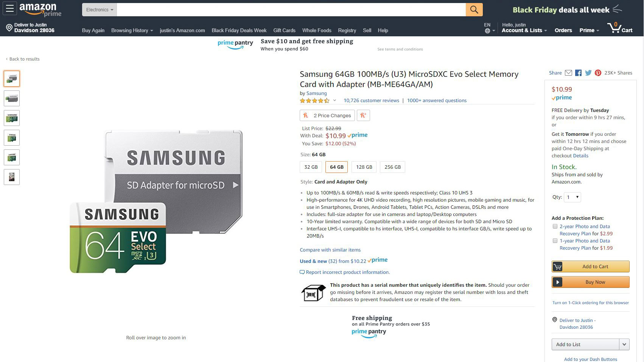The width and height of the screenshot is (644, 362).
Task: Go to Gift Cards in navigation bar
Action: tap(284, 30)
